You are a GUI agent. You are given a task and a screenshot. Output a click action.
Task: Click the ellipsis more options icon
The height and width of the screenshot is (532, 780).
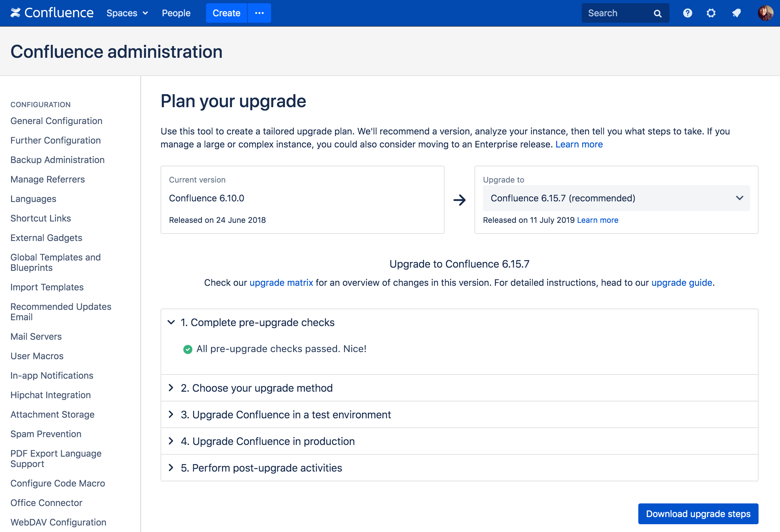point(259,13)
